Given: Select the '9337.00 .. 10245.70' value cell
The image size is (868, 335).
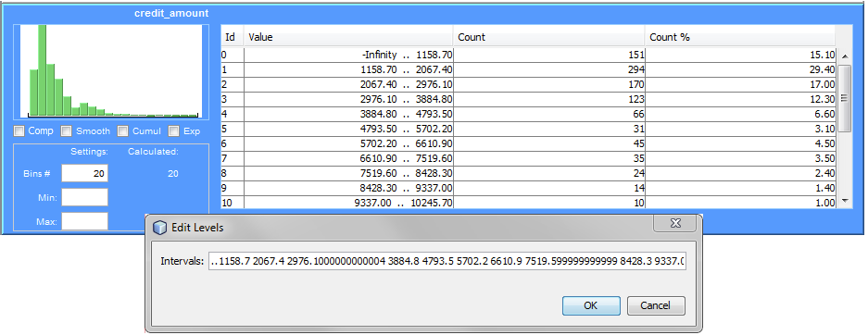Looking at the screenshot, I should coord(348,203).
